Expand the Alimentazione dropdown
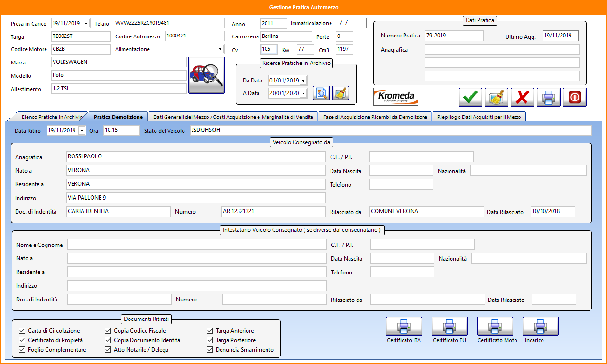607x364 pixels. [x=220, y=49]
